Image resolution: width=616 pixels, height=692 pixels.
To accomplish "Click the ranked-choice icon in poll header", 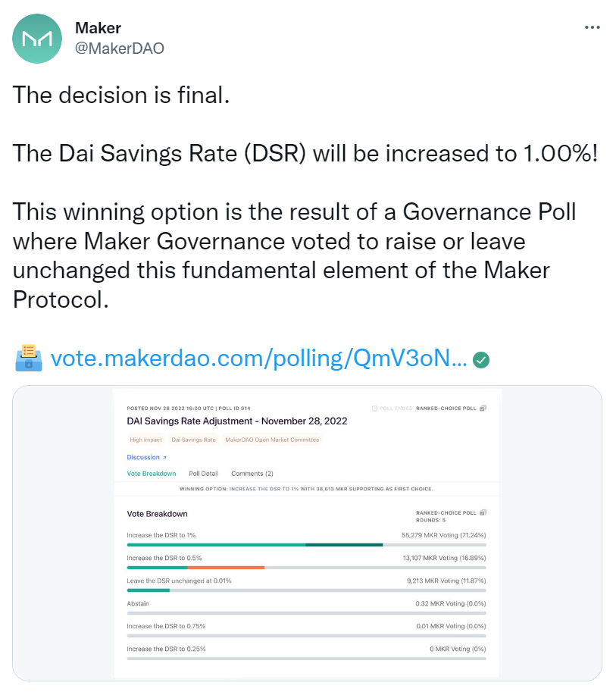I will click(483, 409).
